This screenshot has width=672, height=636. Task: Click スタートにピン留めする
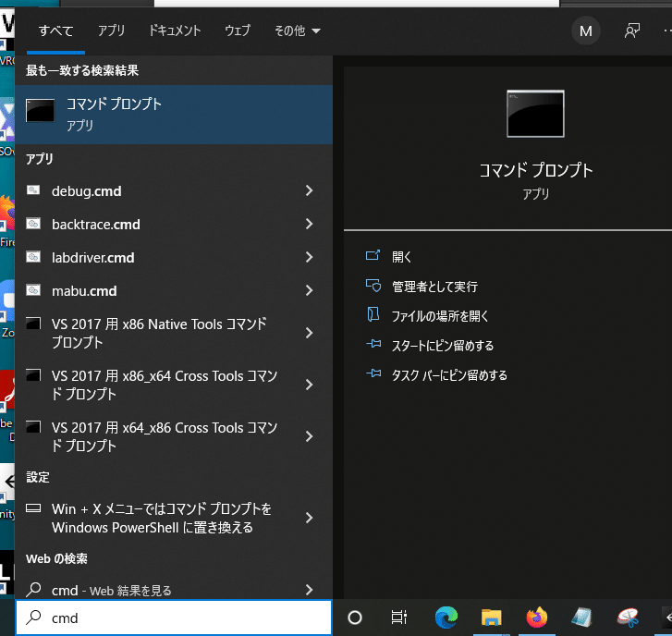pyautogui.click(x=443, y=346)
